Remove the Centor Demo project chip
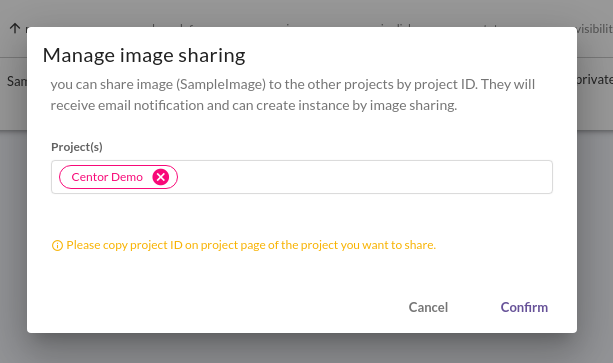Image resolution: width=613 pixels, height=363 pixels. [161, 177]
